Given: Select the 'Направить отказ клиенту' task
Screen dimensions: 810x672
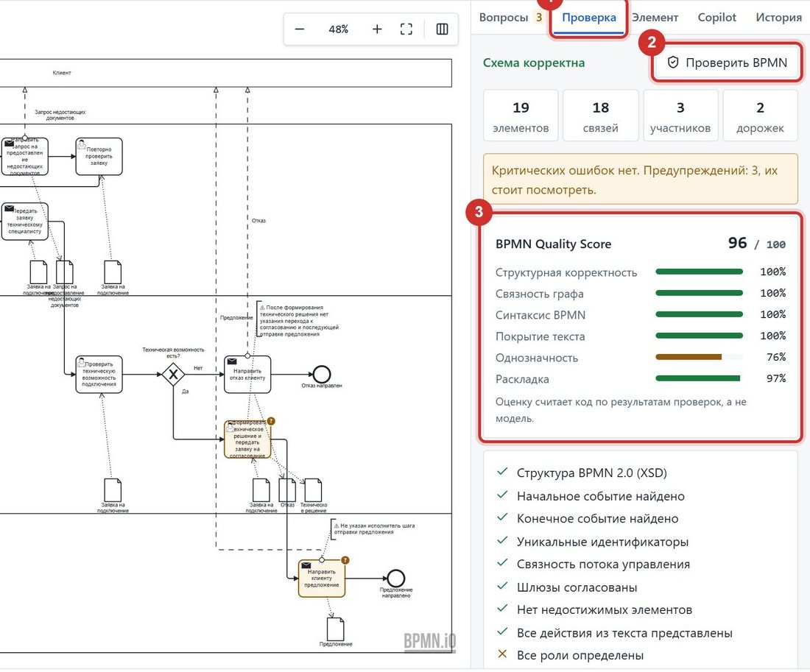Looking at the screenshot, I should (247, 374).
